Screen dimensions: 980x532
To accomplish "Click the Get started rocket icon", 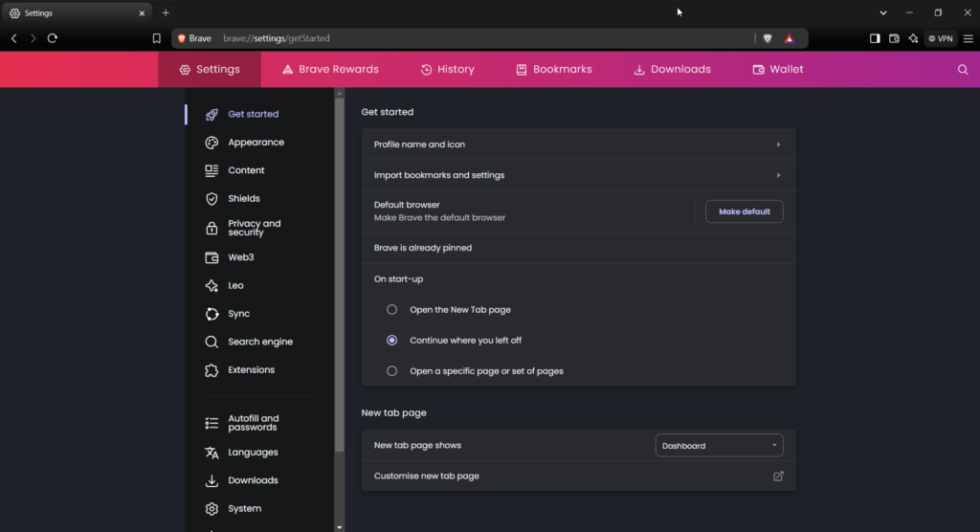I will (212, 115).
